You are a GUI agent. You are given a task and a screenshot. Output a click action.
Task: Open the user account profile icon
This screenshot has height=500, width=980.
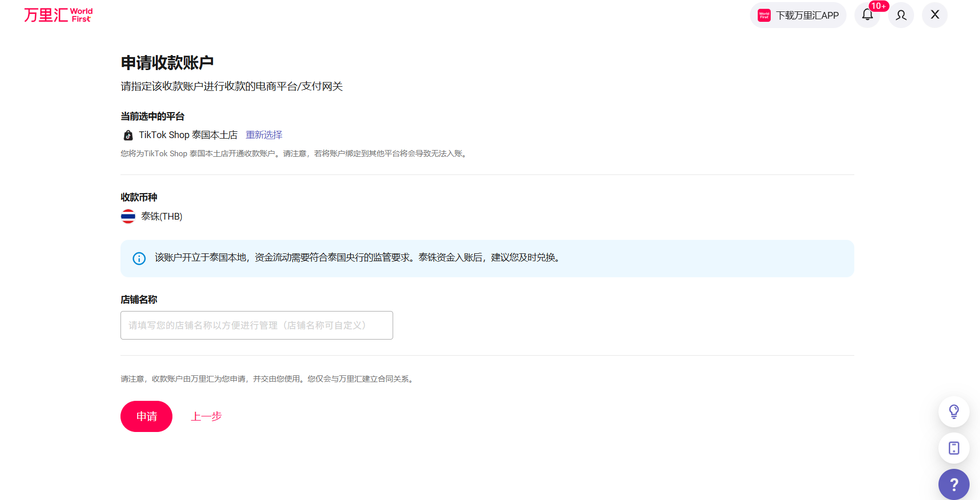(x=901, y=15)
